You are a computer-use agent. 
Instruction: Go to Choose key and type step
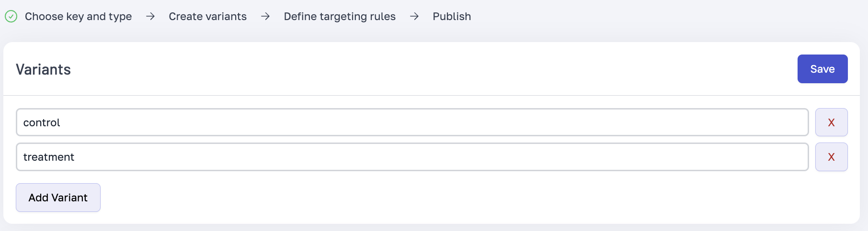click(78, 17)
